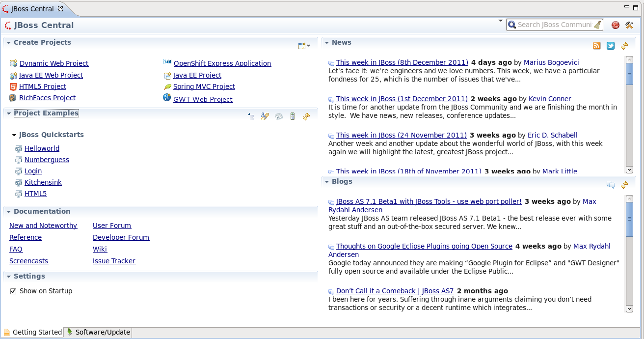
Task: Open preferences via hammer and wrench icon
Action: pos(629,25)
